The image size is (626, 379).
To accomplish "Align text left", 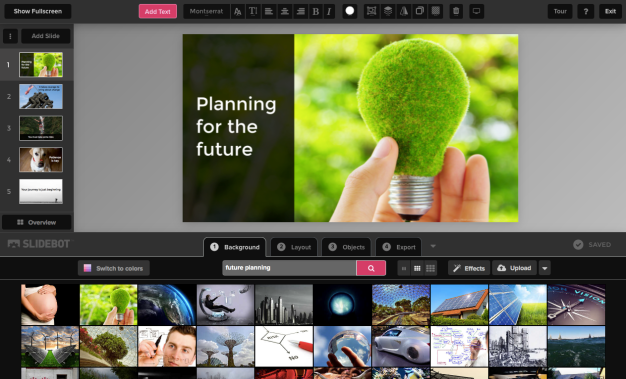I will [x=269, y=12].
